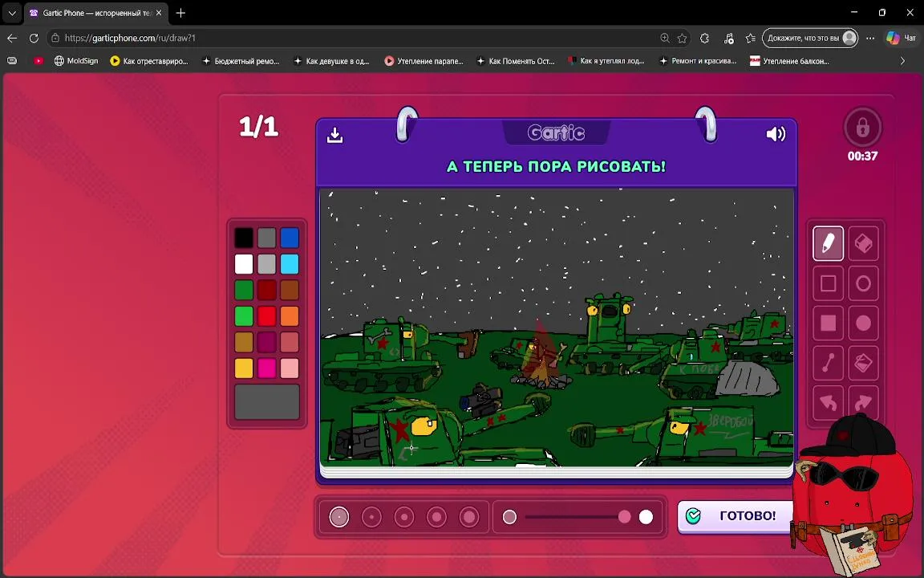Select the empty ellipse tool
This screenshot has width=924, height=578.
863,283
